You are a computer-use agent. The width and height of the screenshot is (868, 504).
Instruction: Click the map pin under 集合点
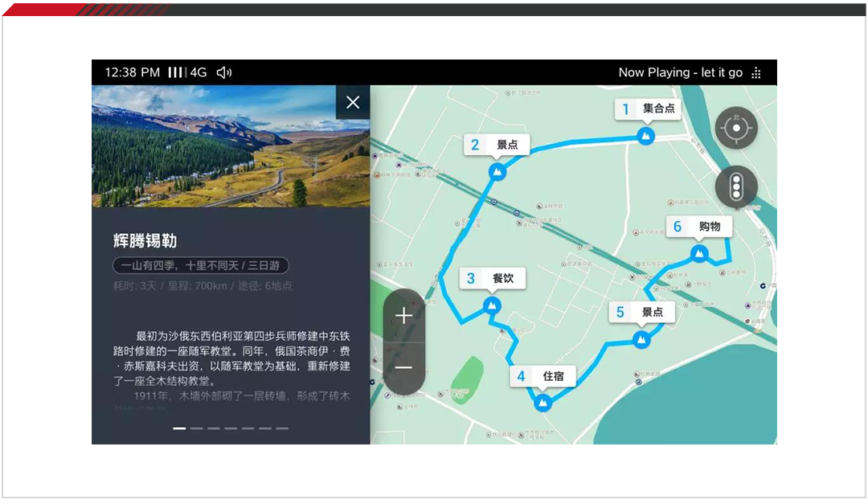pos(645,136)
